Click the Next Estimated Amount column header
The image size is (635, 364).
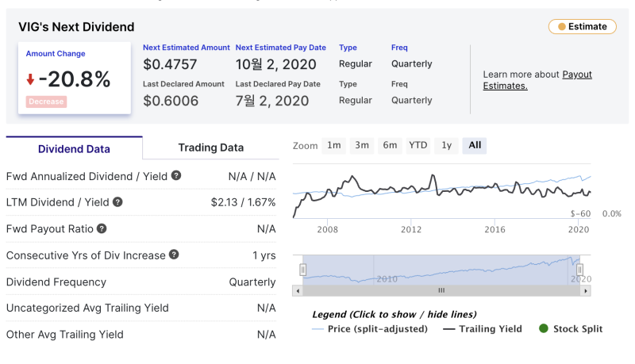coord(187,48)
